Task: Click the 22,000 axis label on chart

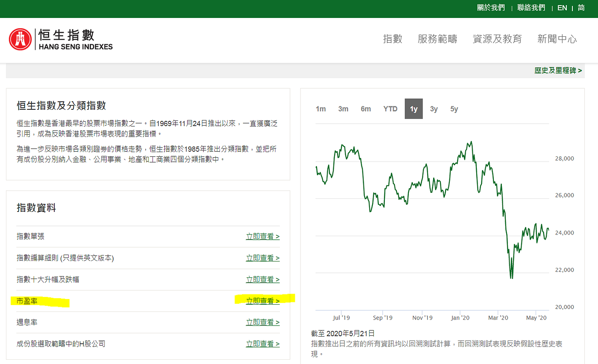Action: [x=564, y=270]
